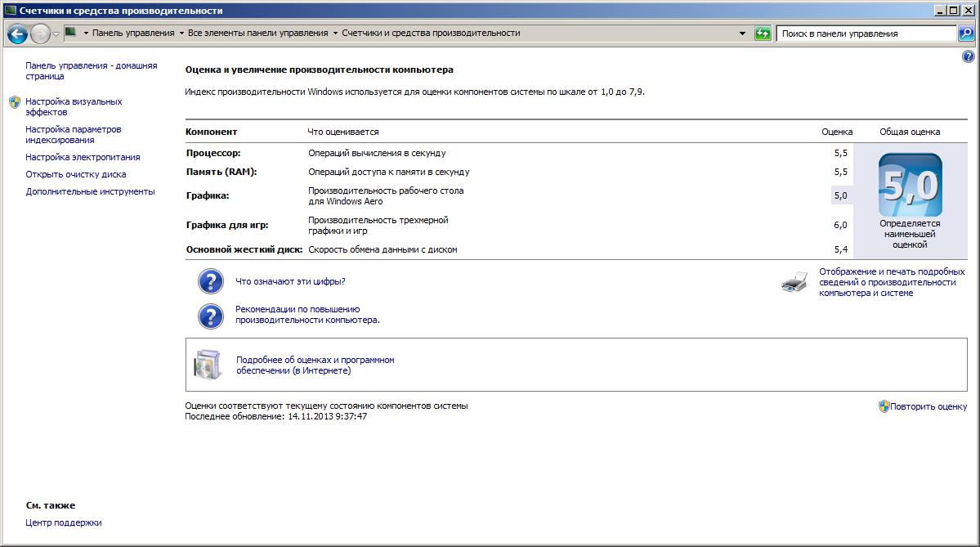Select Счетчики и средства производительности breadcrumb
This screenshot has width=980, height=547.
click(431, 34)
